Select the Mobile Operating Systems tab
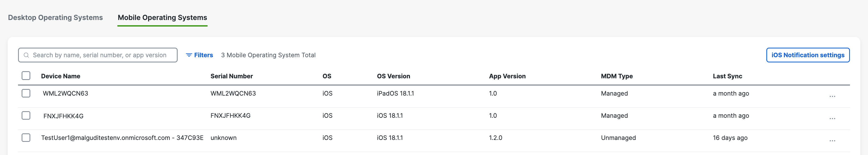This screenshot has width=868, height=155. coord(162,18)
